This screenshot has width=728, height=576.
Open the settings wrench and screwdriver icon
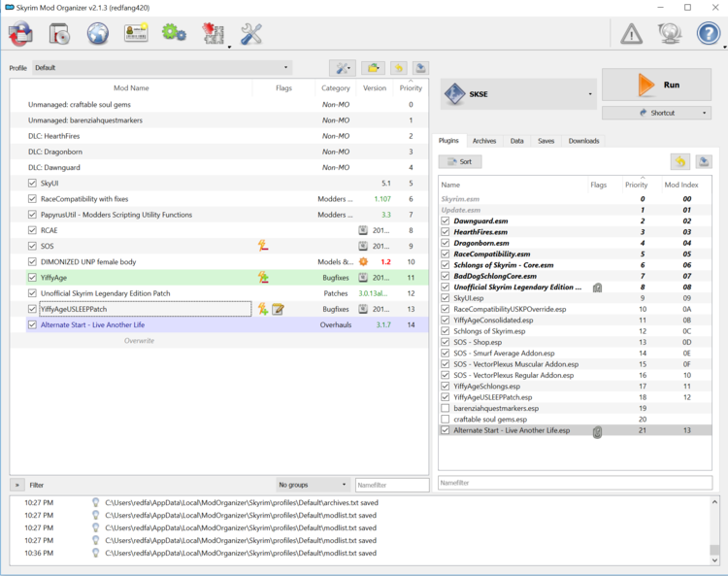[x=251, y=34]
